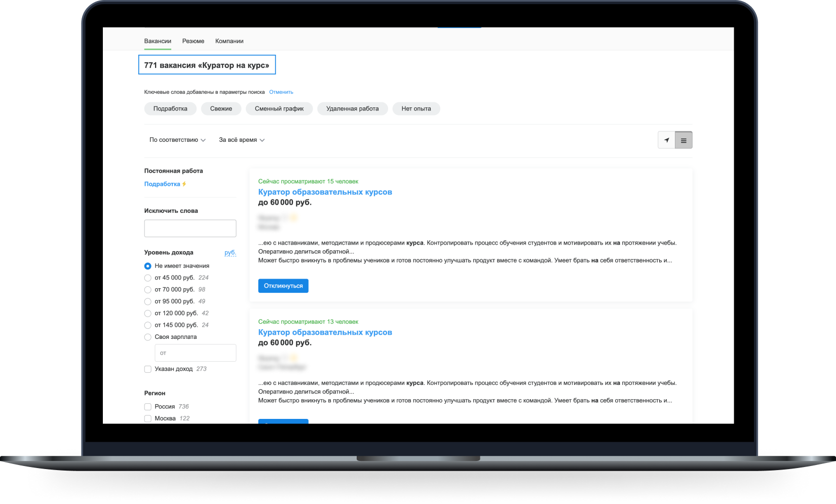The height and width of the screenshot is (504, 836).
Task: Click the 'Уровень дохода' heading
Action: coord(169,252)
